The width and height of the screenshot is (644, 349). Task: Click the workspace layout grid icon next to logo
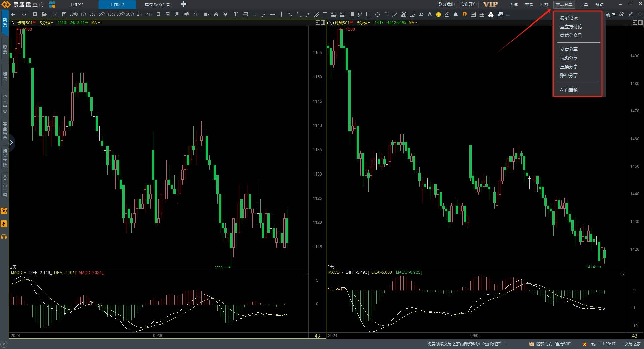[52, 4]
